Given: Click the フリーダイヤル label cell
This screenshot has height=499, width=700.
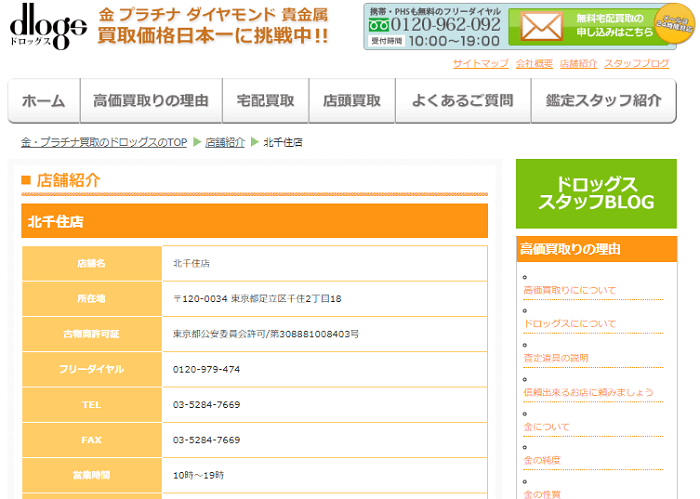Looking at the screenshot, I should tap(92, 369).
